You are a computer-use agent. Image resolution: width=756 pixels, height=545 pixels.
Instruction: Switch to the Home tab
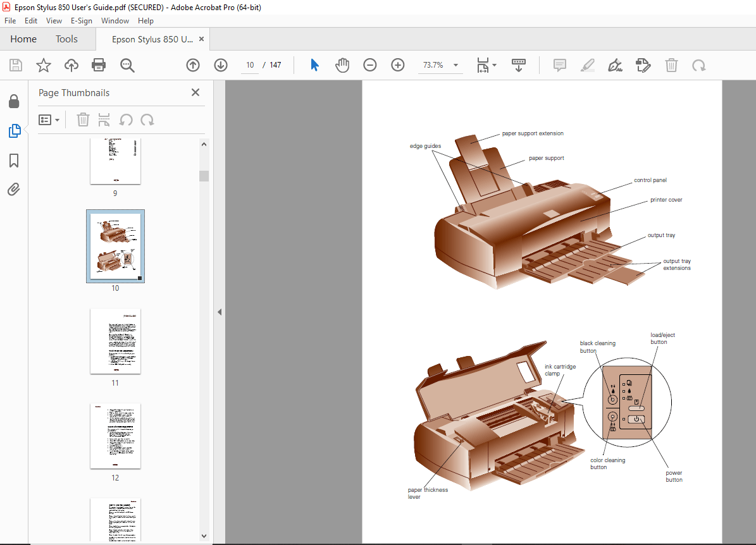click(x=23, y=39)
